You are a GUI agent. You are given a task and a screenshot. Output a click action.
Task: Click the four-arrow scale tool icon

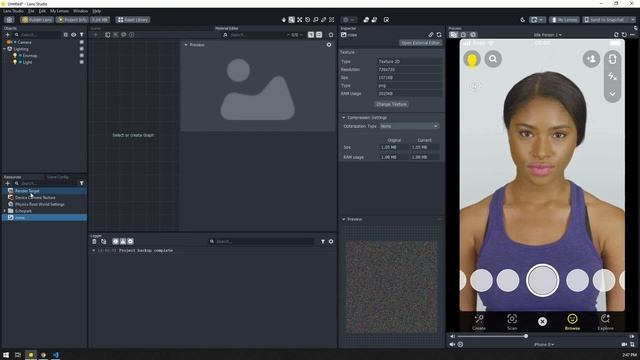[300, 20]
